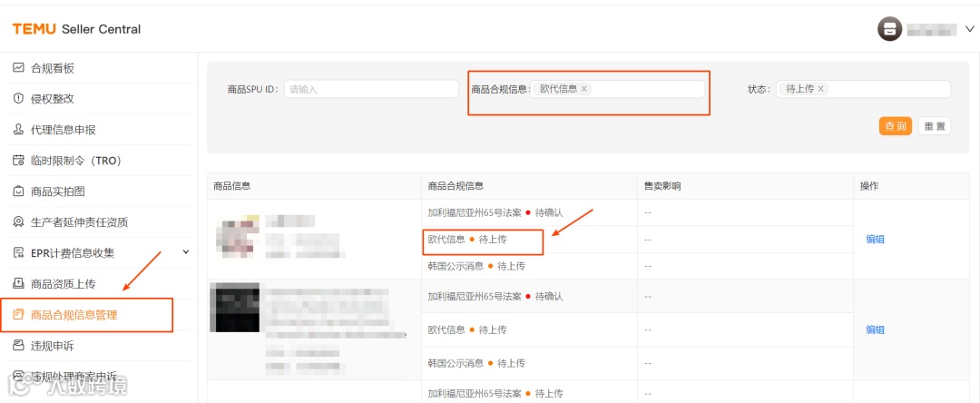Click the 商品资质上传 upload icon
This screenshot has width=980, height=403.
(x=18, y=284)
